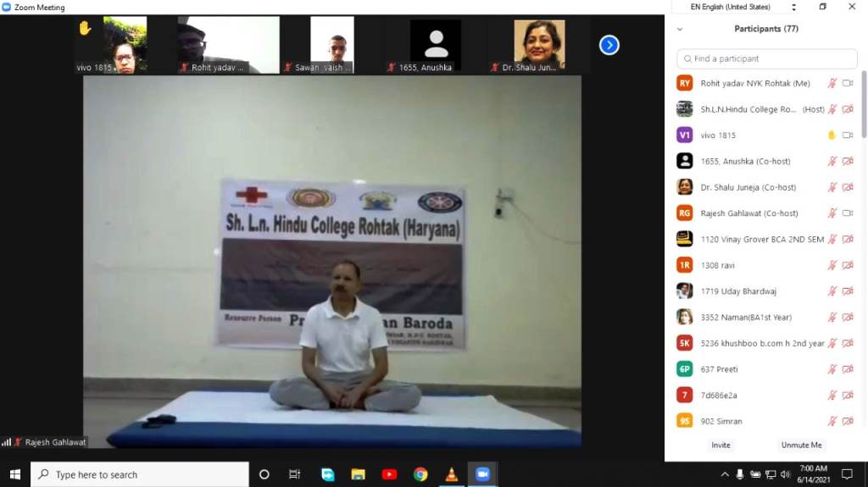Click the muted microphone icon for Rohit yadav
The image size is (868, 487).
coord(832,83)
